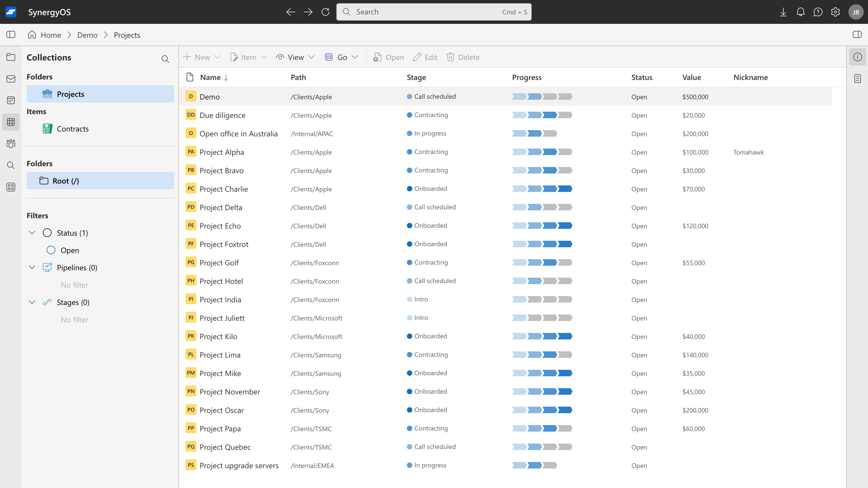Screen dimensions: 868x488
Task: Select the Projects folder
Action: pos(100,94)
